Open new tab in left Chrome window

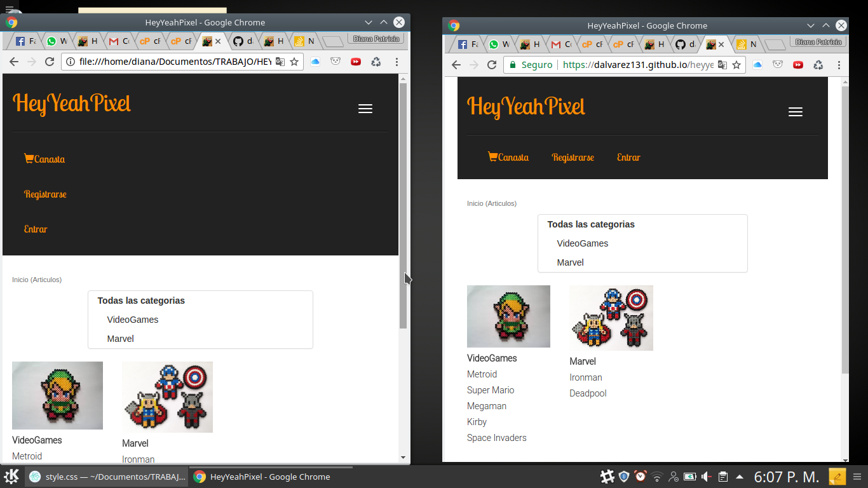click(332, 41)
